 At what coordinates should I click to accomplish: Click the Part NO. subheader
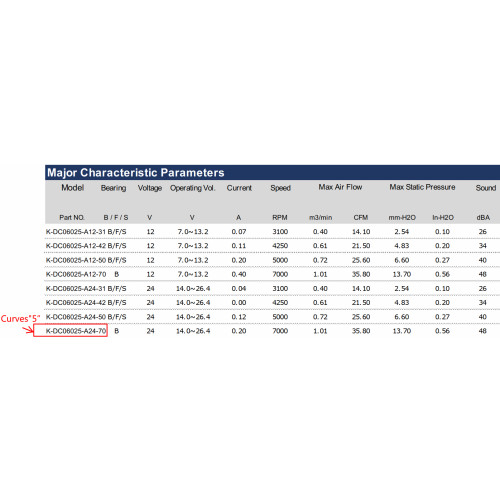[x=72, y=217]
